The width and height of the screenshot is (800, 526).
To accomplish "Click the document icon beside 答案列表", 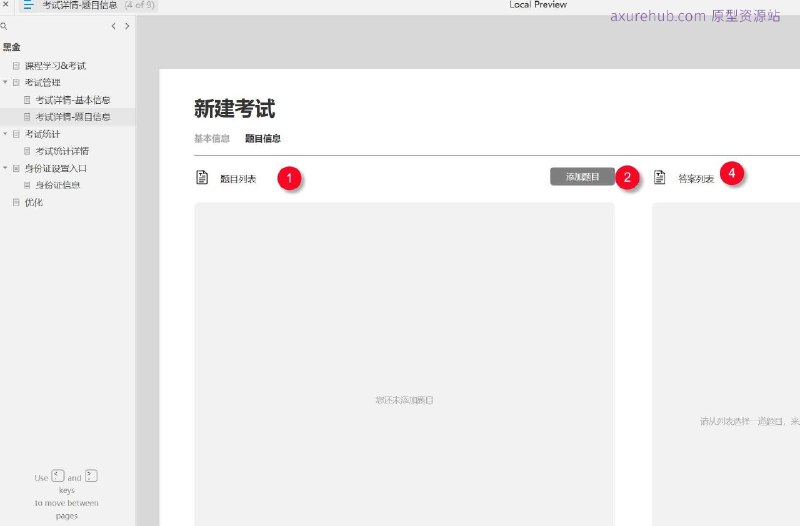I will (659, 177).
